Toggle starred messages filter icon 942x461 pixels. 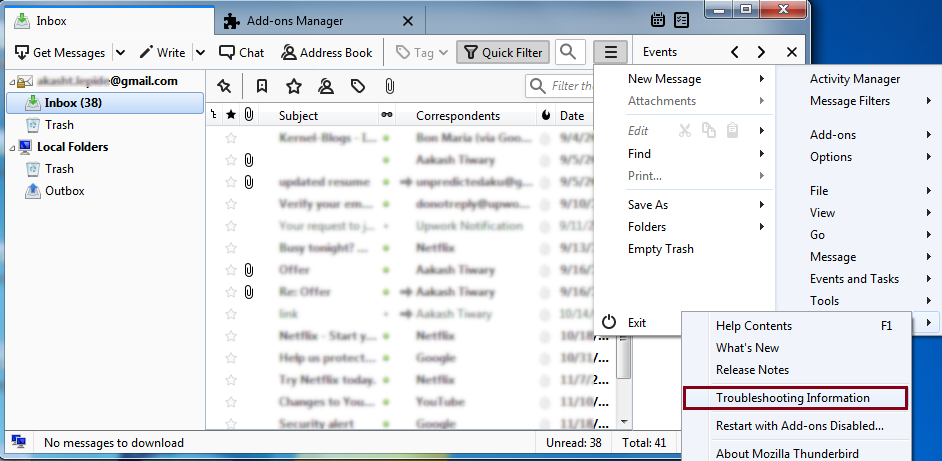294,87
